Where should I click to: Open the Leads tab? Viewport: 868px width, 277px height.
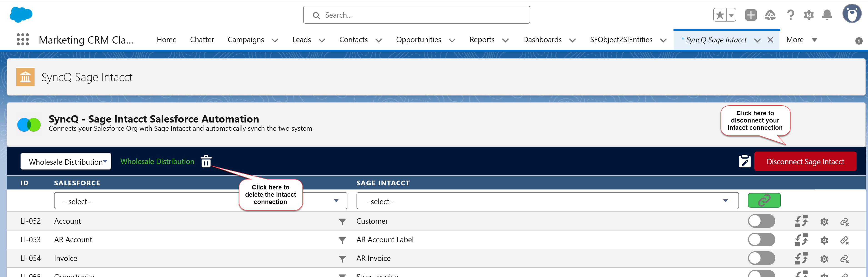[x=302, y=40]
